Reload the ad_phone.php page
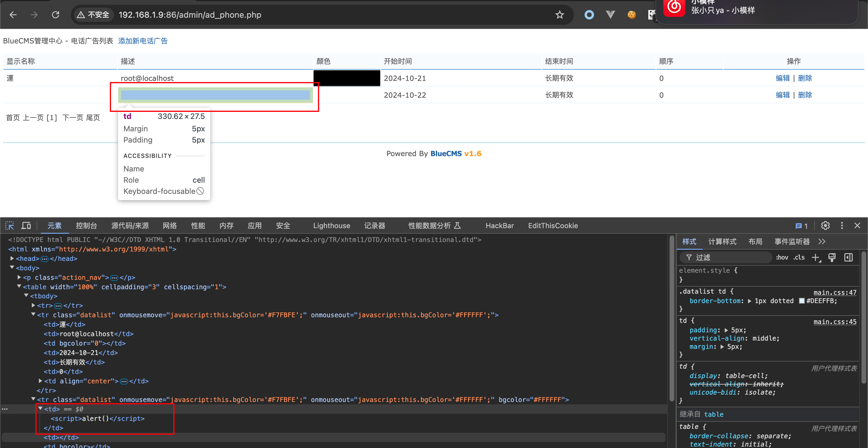 pyautogui.click(x=56, y=15)
